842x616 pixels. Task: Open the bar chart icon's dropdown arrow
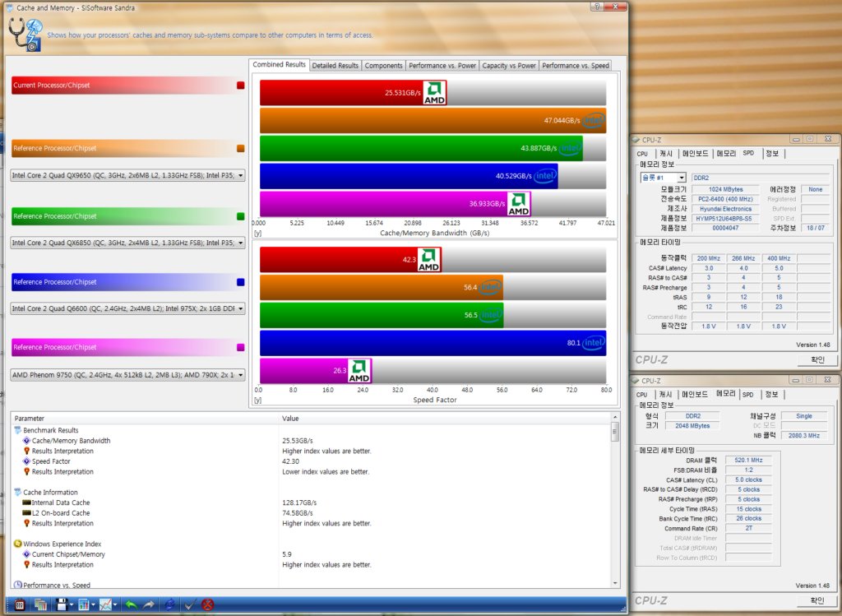[94, 605]
